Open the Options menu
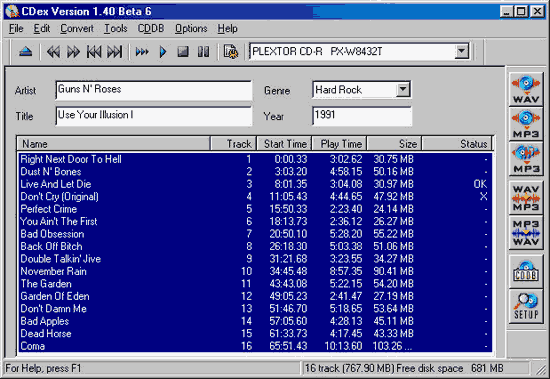 coord(191,28)
